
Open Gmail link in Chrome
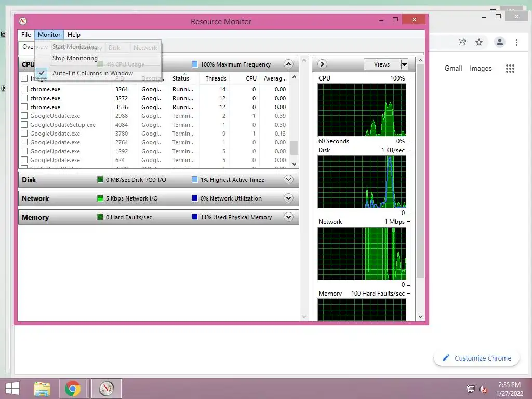click(453, 68)
